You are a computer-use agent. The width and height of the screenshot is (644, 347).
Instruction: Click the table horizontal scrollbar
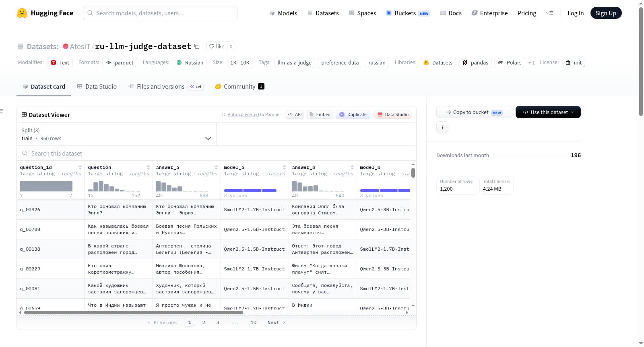tap(134, 312)
